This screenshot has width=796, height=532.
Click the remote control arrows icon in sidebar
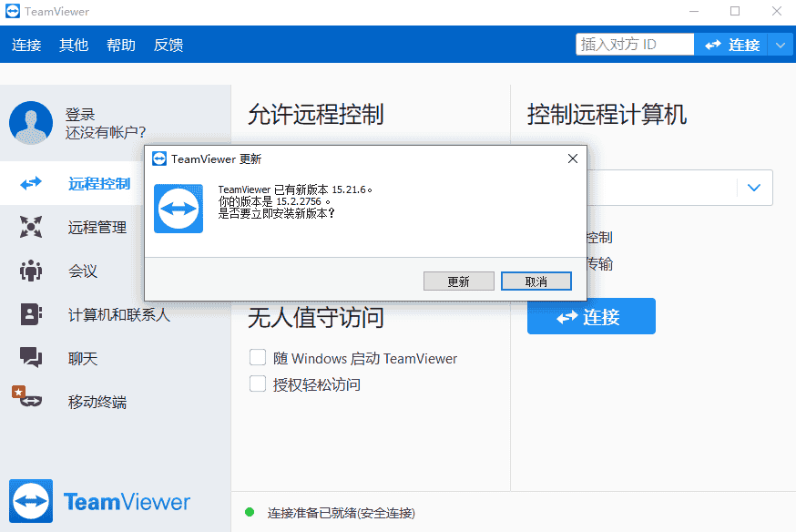(31, 183)
